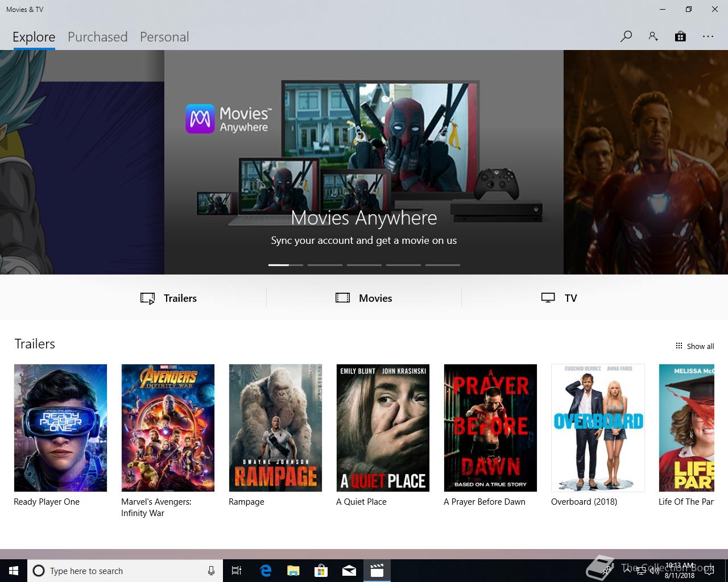
Task: Open Task View on the taskbar
Action: coord(237,571)
